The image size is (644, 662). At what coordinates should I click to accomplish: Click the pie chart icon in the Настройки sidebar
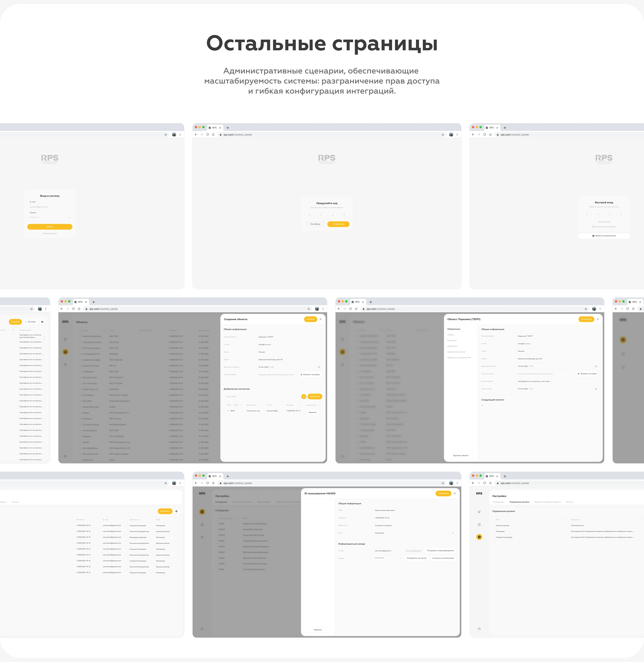tap(479, 512)
